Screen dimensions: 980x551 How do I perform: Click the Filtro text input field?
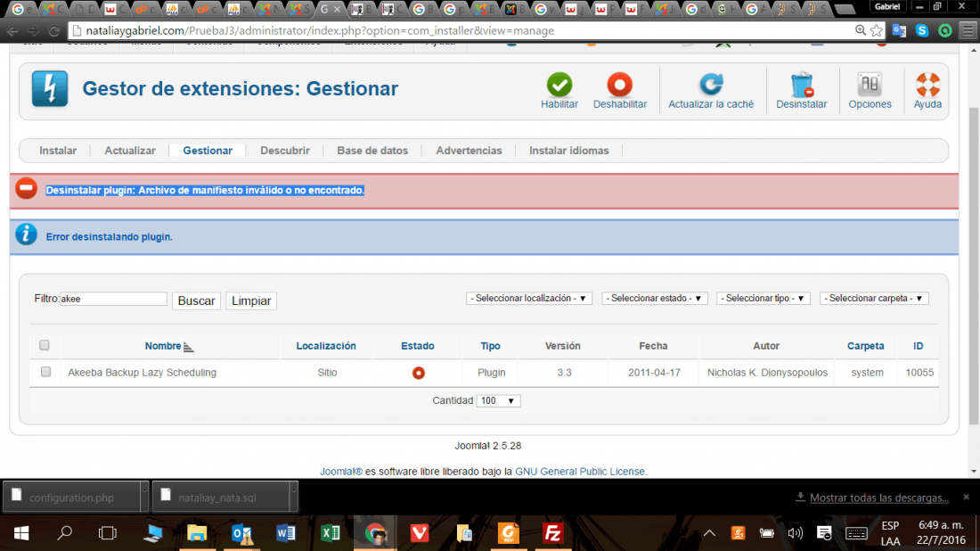pos(113,299)
